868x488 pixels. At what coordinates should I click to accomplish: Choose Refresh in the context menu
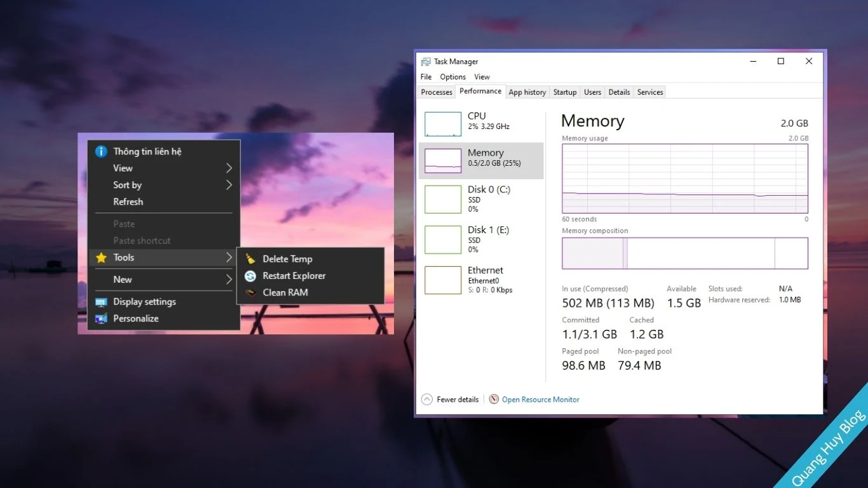pos(164,202)
